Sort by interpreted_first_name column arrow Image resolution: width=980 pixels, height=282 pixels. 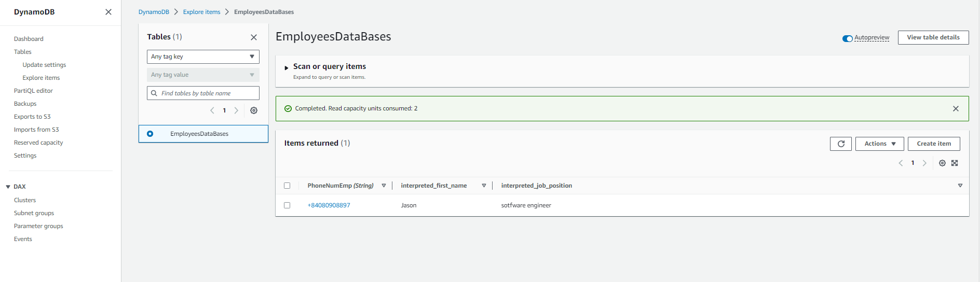tap(484, 186)
